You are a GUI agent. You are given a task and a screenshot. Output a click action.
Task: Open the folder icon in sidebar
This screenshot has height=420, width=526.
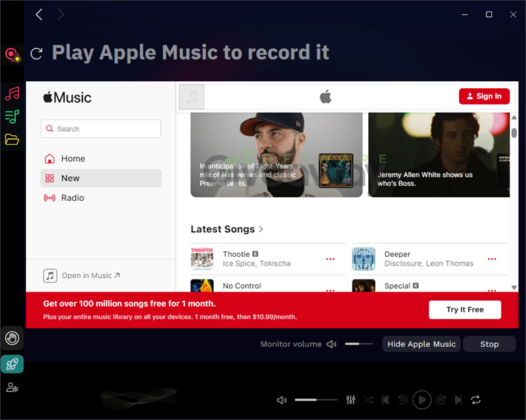click(x=12, y=139)
